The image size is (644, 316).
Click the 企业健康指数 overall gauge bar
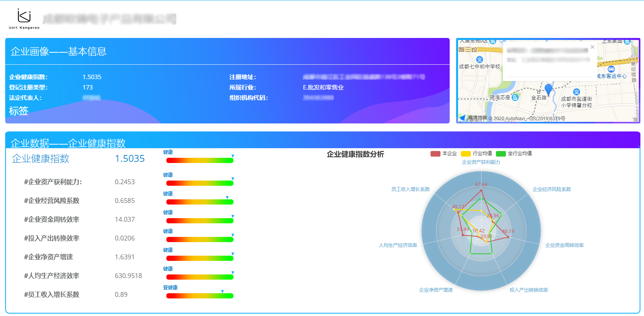(x=200, y=160)
